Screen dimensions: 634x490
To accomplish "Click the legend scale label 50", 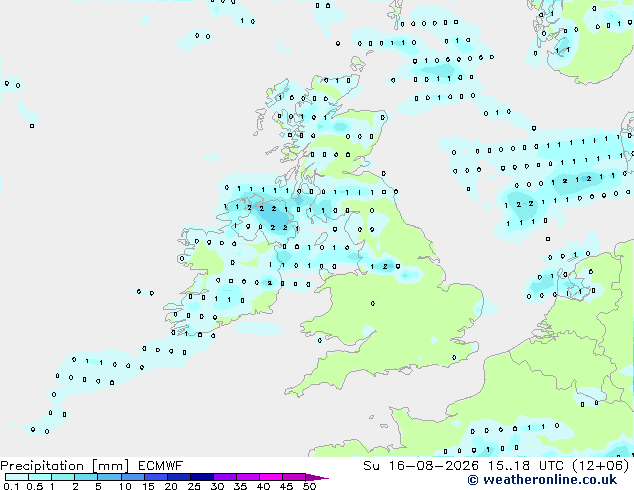I will [x=309, y=486].
